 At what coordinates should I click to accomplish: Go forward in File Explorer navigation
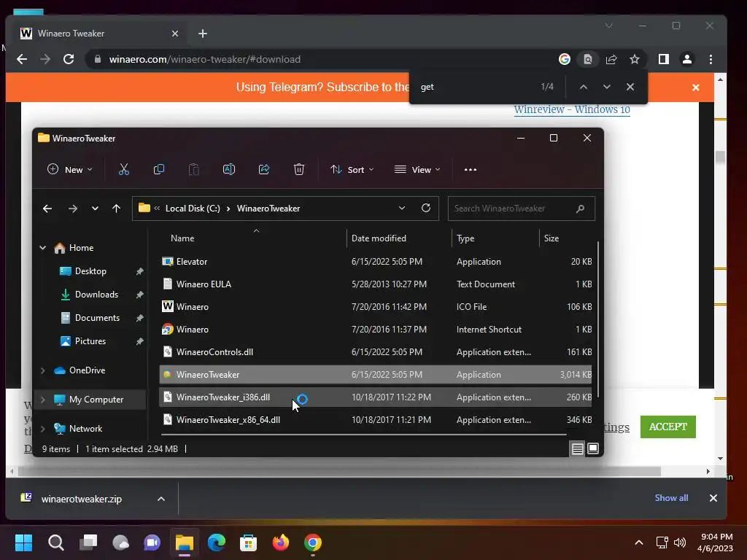72,209
